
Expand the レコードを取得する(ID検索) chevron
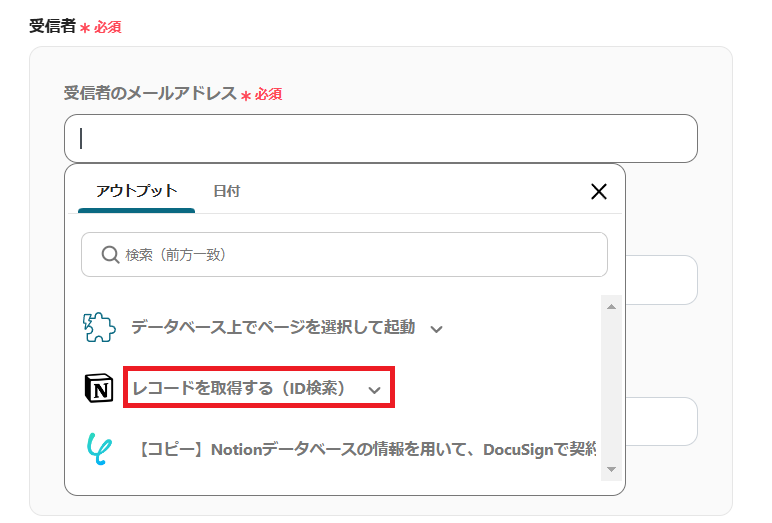coord(375,390)
